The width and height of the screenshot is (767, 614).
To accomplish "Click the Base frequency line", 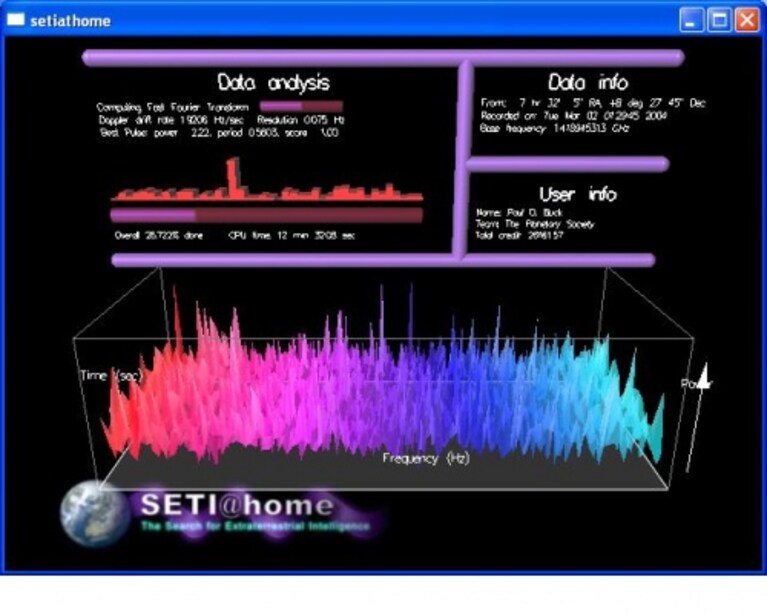I will tap(555, 128).
